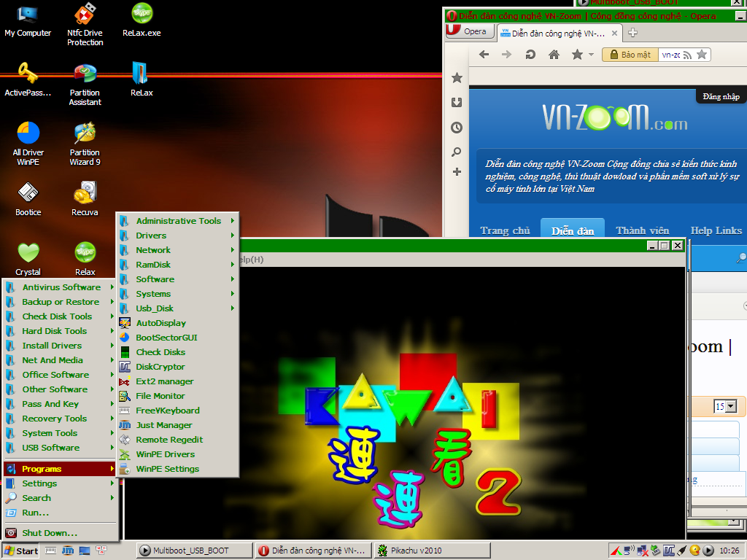
Task: Expand Backup or Restore submenu
Action: point(60,302)
